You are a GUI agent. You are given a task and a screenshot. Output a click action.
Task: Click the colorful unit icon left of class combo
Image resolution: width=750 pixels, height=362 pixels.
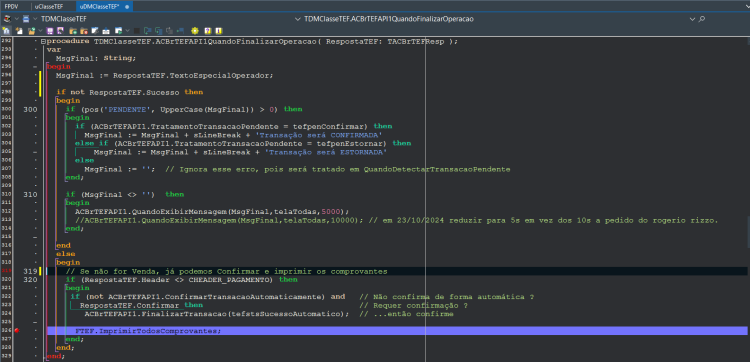[x=7, y=19]
